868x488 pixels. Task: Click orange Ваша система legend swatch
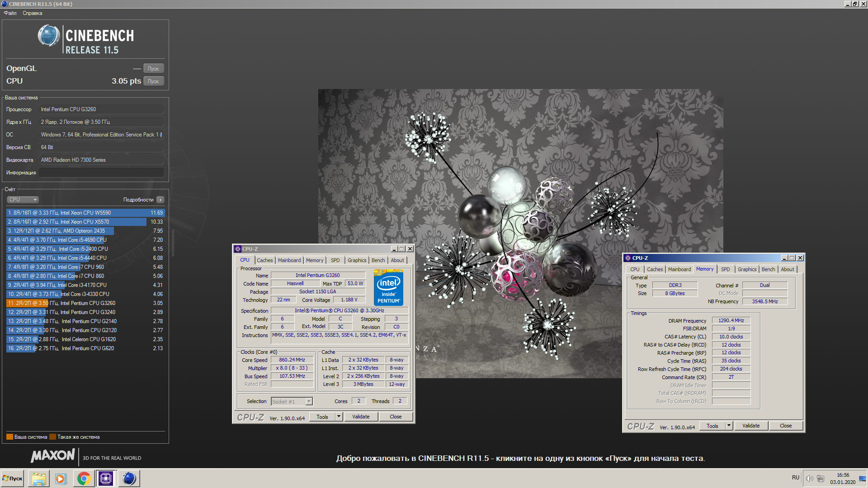click(x=9, y=437)
